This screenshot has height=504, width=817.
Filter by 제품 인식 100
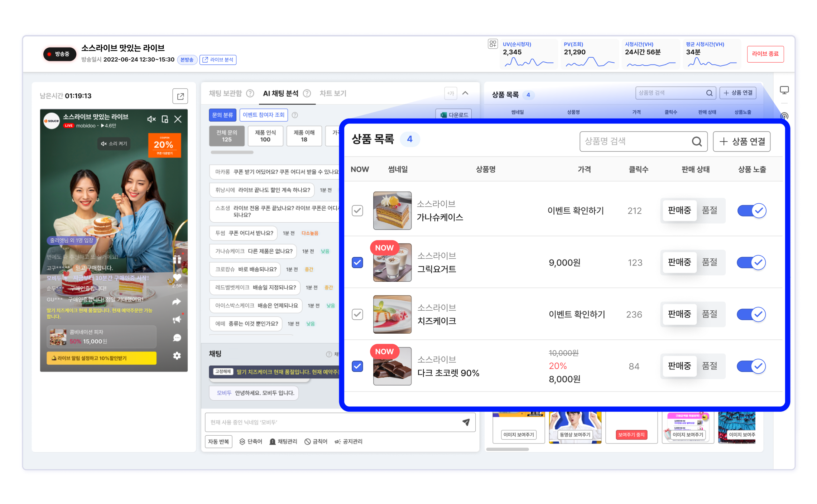265,136
